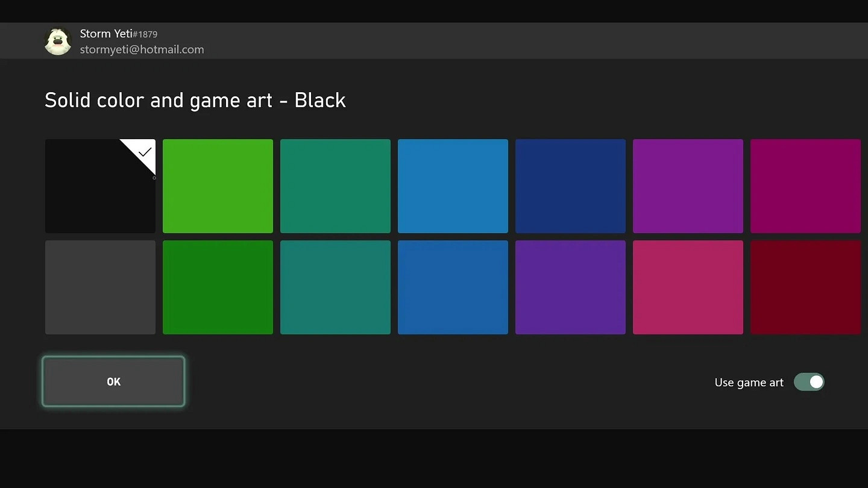
Task: Choose the dark red color swatch
Action: [805, 287]
